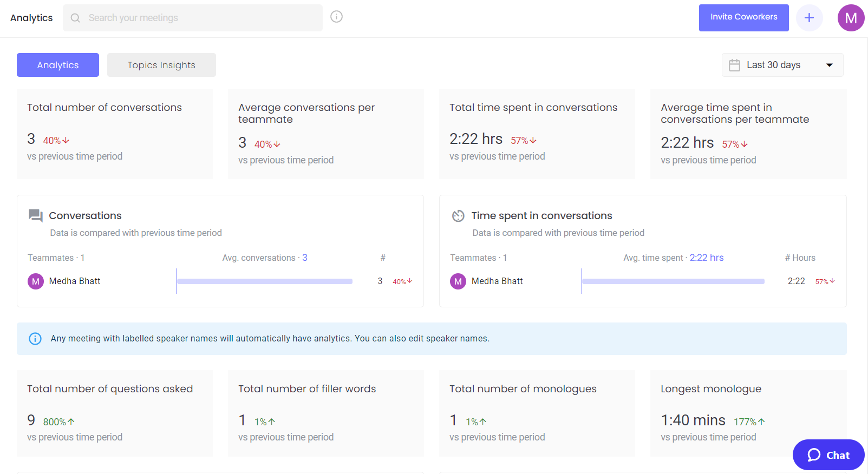The image size is (868, 474).
Task: Open the info icon next to search
Action: (x=336, y=17)
